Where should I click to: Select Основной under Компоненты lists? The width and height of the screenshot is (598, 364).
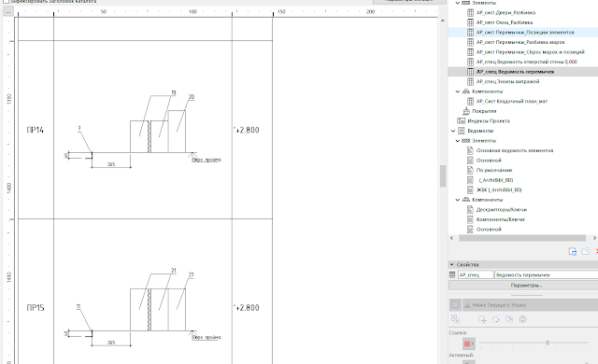point(489,230)
